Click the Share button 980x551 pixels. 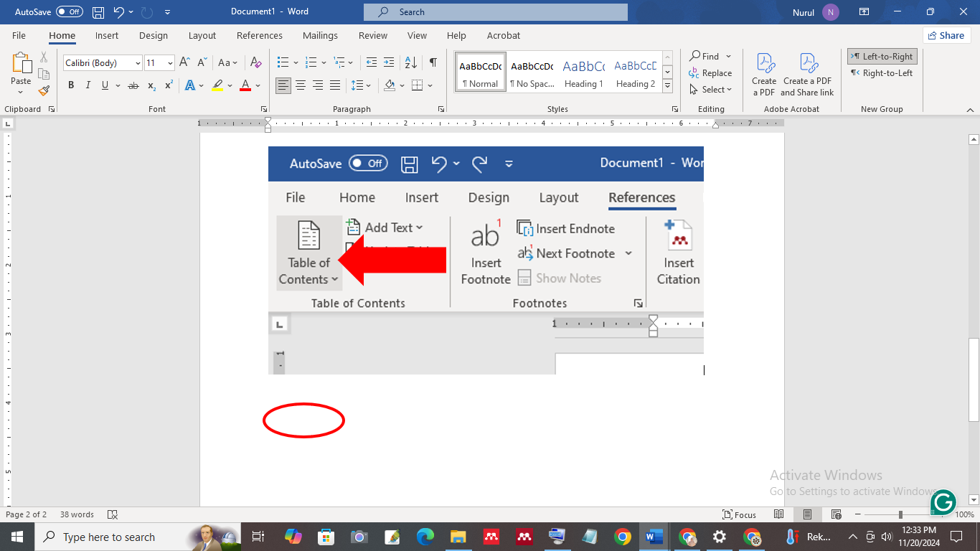(x=946, y=35)
